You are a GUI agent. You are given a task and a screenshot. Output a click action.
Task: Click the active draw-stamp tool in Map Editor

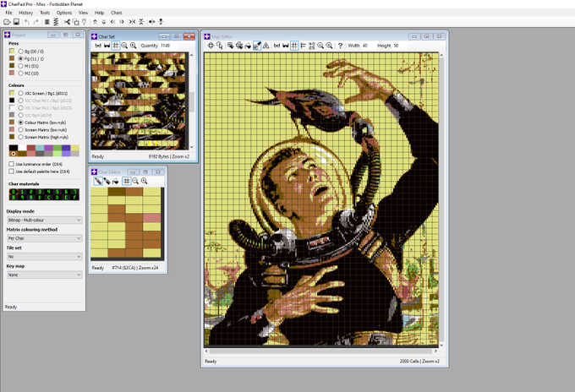click(x=257, y=46)
